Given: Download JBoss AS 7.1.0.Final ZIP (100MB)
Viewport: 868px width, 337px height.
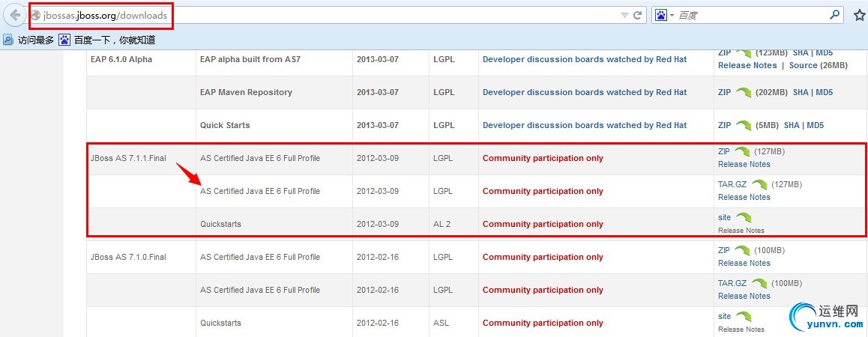Looking at the screenshot, I should pyautogui.click(x=725, y=250).
